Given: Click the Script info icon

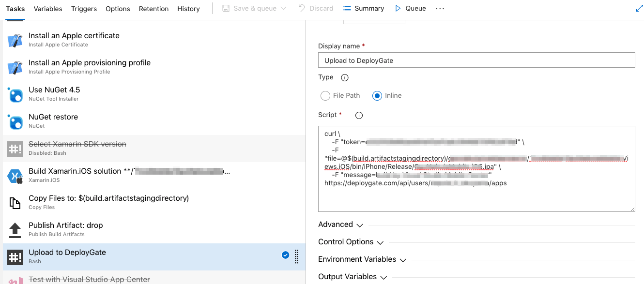Looking at the screenshot, I should pos(359,115).
